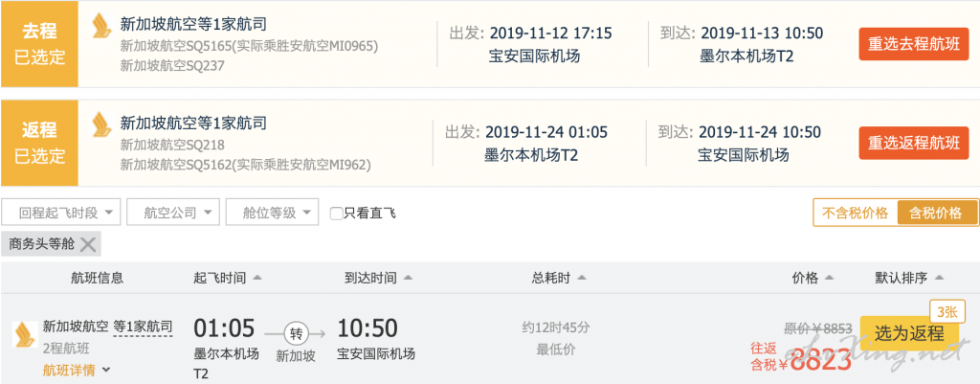Viewport: 980px width, 384px height.
Task: Click 默认排序 column header
Action: pos(909,279)
